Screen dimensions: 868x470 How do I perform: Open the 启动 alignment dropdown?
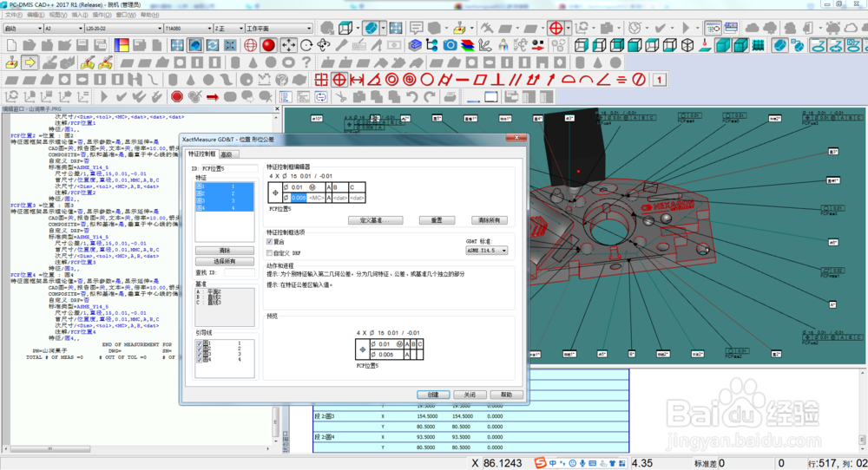click(23, 29)
